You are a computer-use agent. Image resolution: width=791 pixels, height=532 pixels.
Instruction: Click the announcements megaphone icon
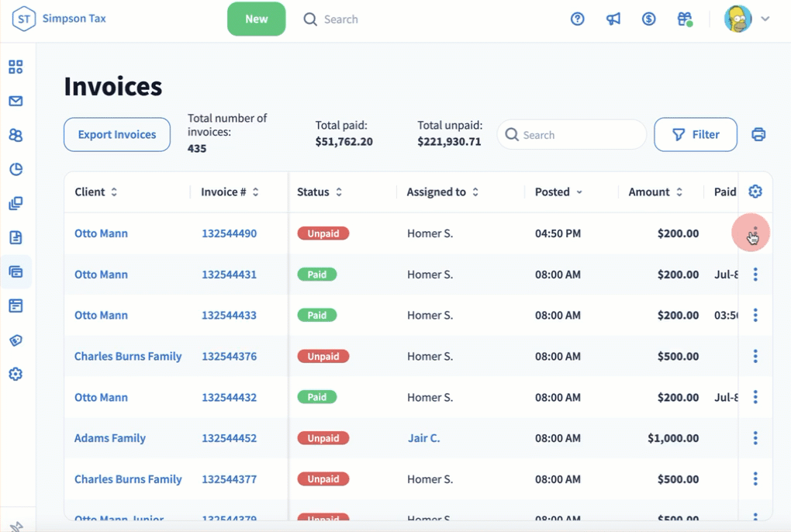[x=613, y=19]
